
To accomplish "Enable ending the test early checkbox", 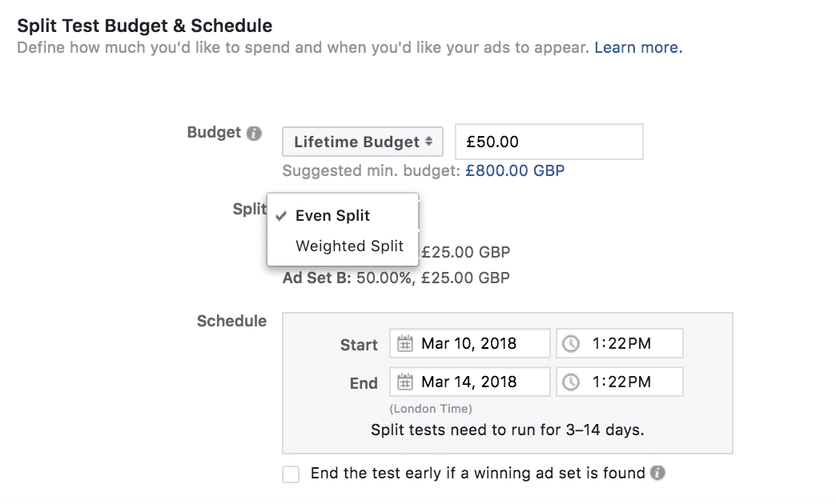I will click(291, 474).
